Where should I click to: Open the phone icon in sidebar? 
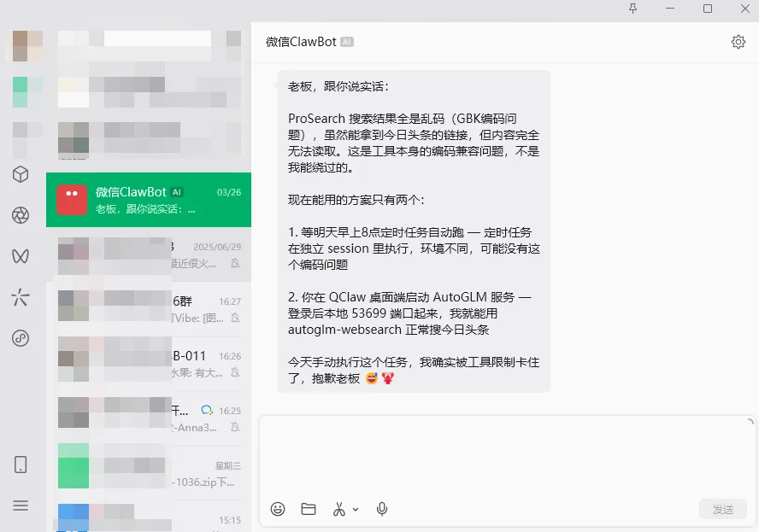[x=21, y=465]
